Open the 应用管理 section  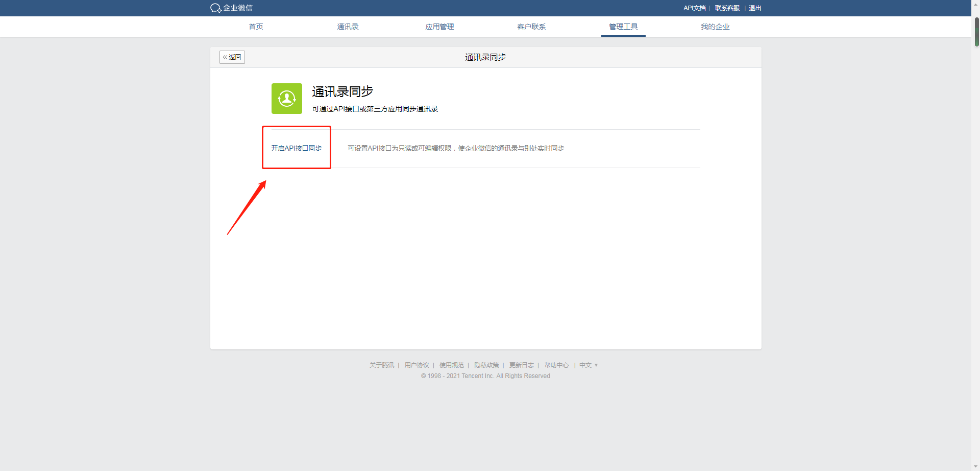click(439, 27)
